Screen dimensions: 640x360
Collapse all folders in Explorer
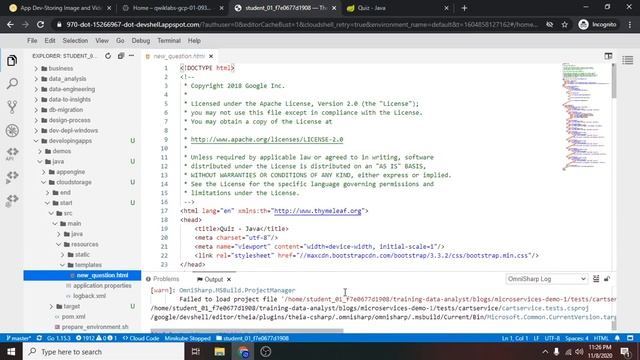pos(120,56)
